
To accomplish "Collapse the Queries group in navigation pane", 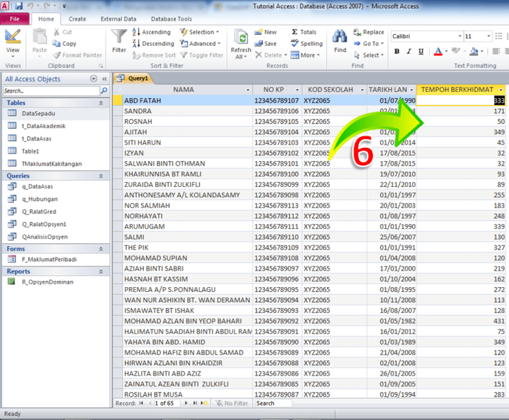I will coord(101,176).
